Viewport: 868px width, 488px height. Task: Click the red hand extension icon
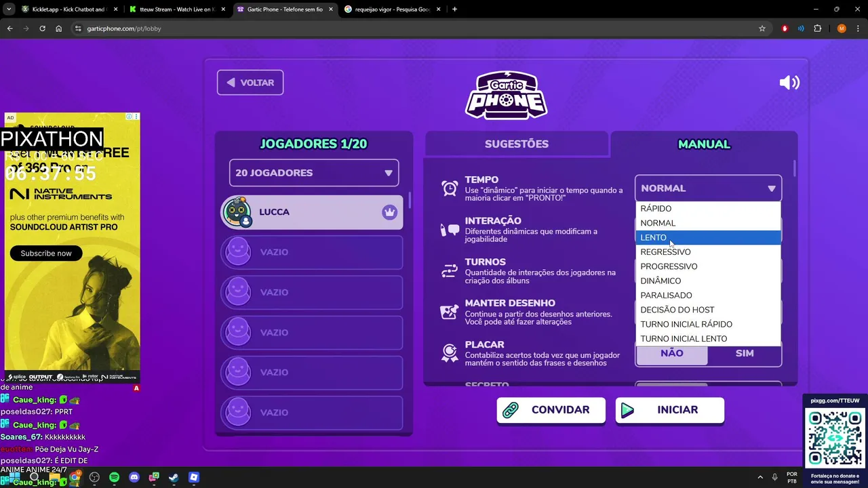click(x=785, y=28)
